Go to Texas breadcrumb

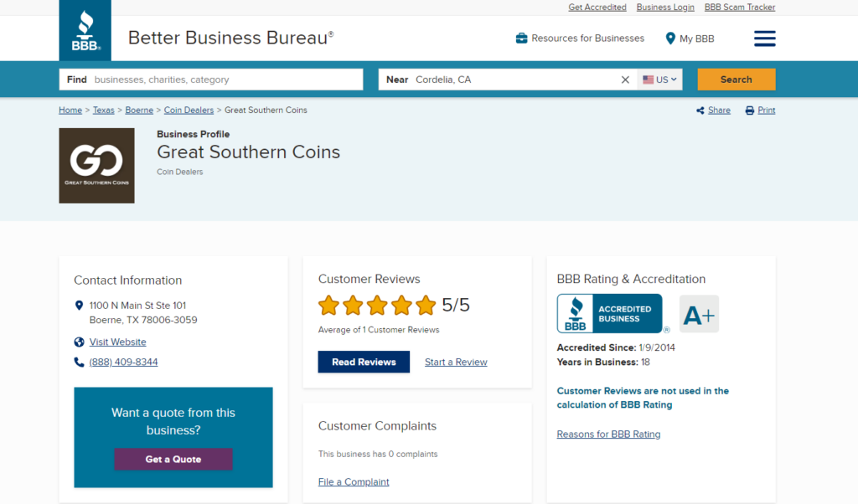click(x=103, y=110)
